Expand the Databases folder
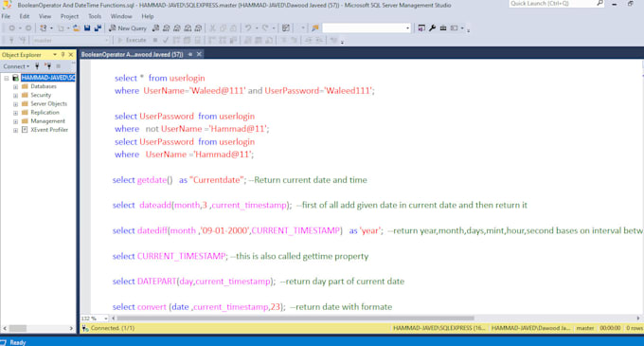The height and width of the screenshot is (346, 644). pyautogui.click(x=15, y=86)
